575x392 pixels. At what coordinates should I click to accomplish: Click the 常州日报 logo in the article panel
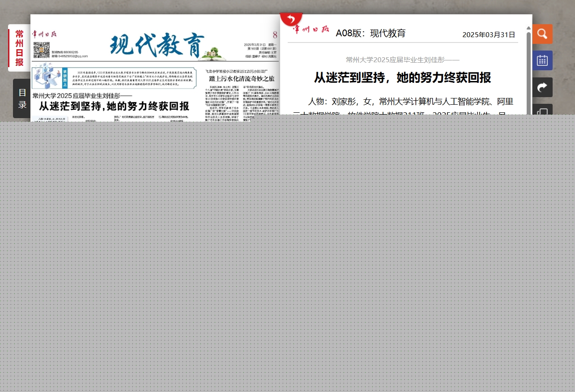[x=311, y=30]
